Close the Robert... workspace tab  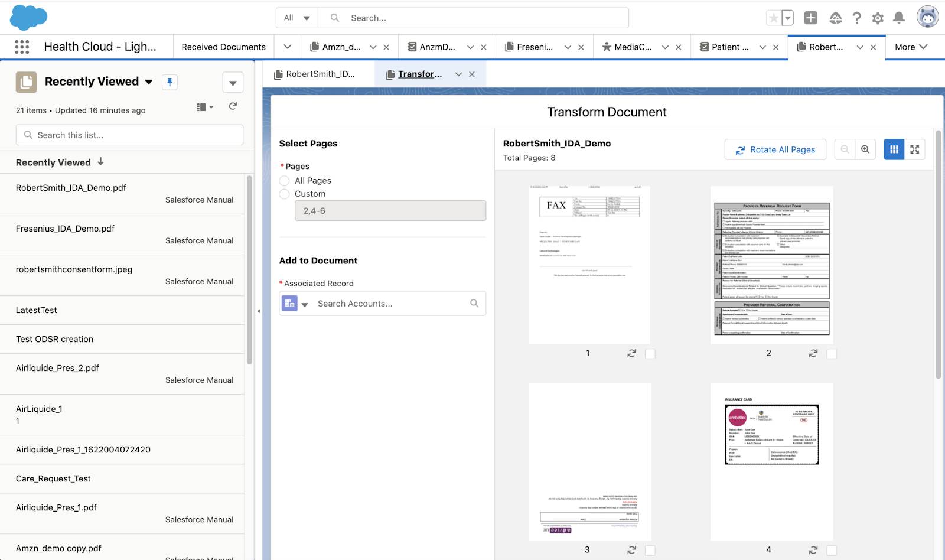(x=874, y=47)
